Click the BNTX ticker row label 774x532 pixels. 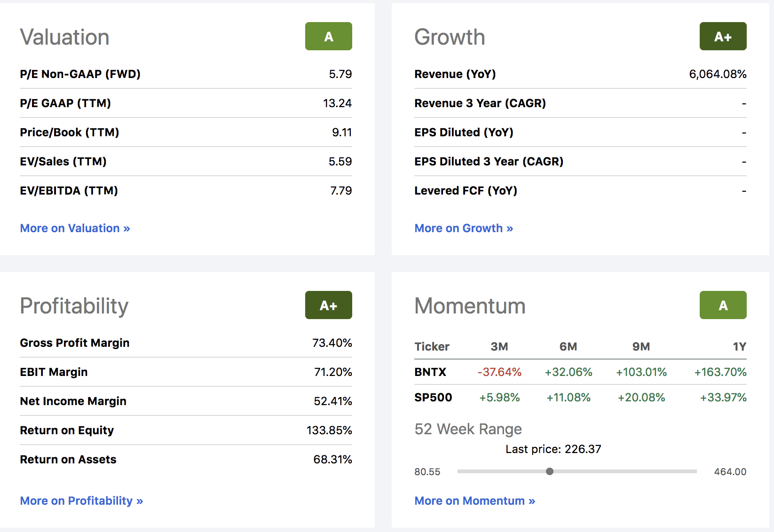(x=430, y=372)
